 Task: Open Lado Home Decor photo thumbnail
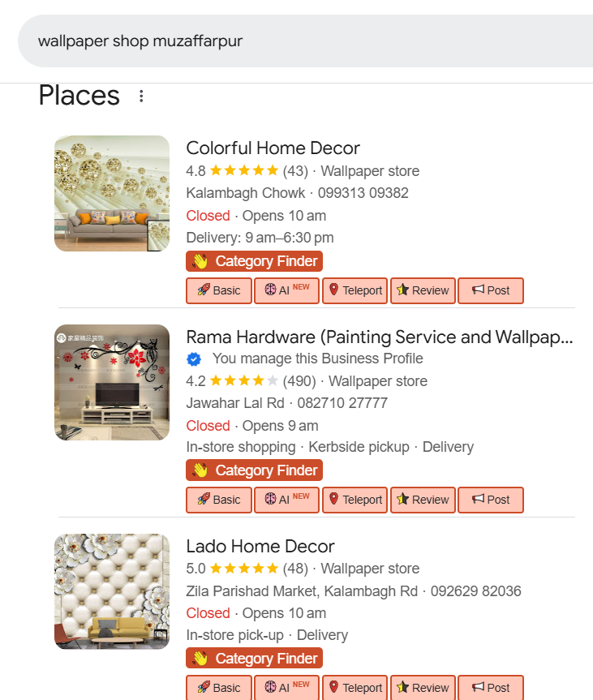(112, 591)
